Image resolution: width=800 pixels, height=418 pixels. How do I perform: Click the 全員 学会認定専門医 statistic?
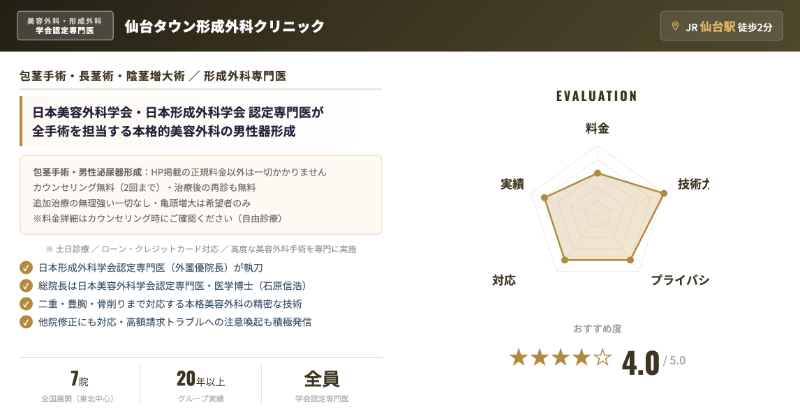click(x=322, y=385)
